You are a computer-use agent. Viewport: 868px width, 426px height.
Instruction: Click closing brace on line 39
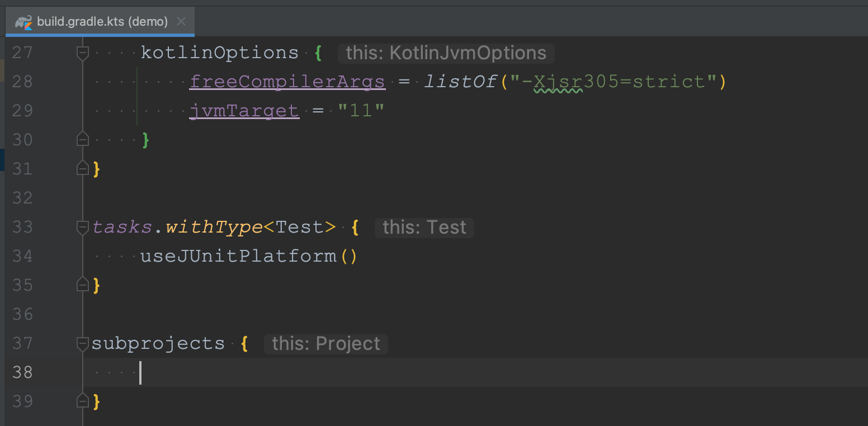[x=97, y=401]
